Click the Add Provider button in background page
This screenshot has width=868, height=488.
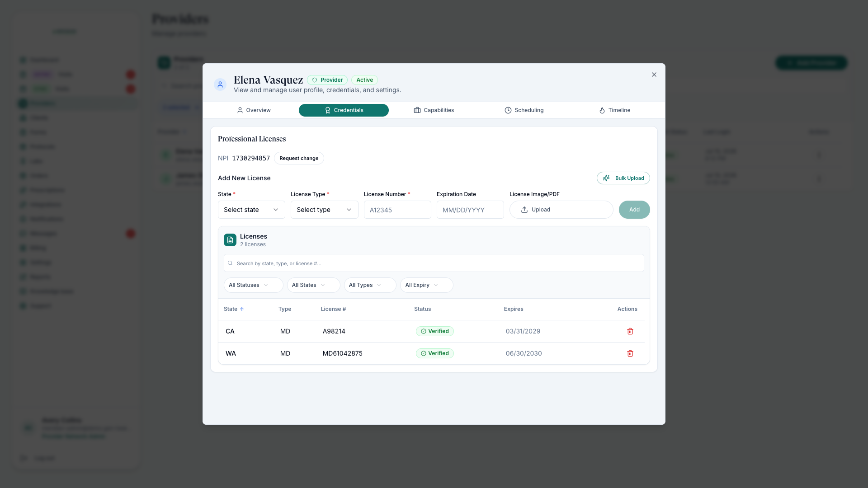pos(811,63)
